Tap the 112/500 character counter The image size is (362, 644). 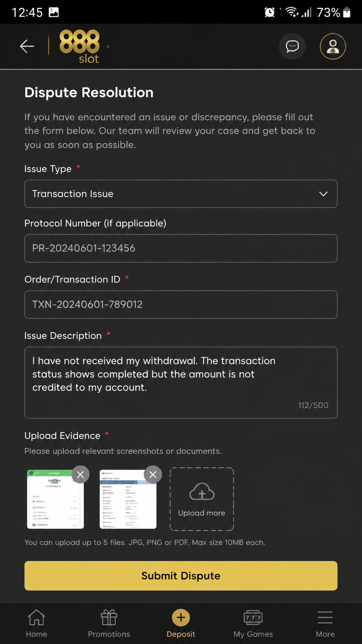click(313, 405)
